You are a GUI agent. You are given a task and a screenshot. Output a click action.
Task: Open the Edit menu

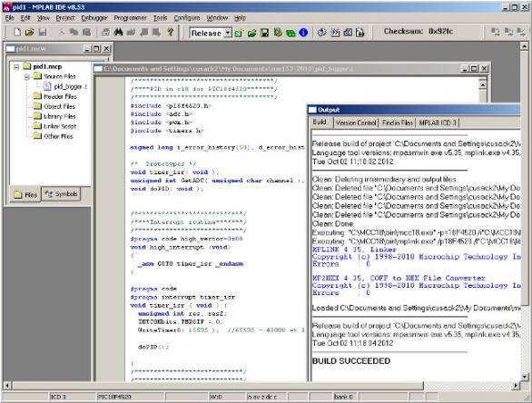point(25,18)
